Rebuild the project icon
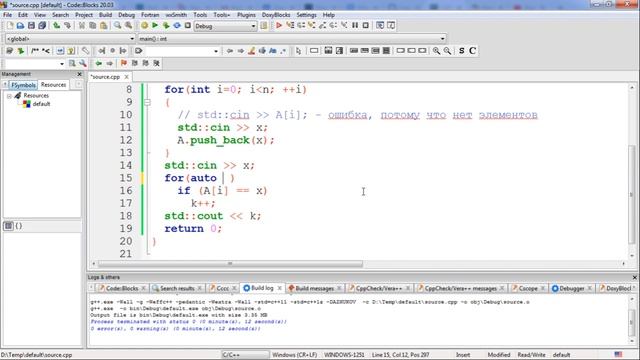Screen dimensions: 640x360 (x=177, y=25)
